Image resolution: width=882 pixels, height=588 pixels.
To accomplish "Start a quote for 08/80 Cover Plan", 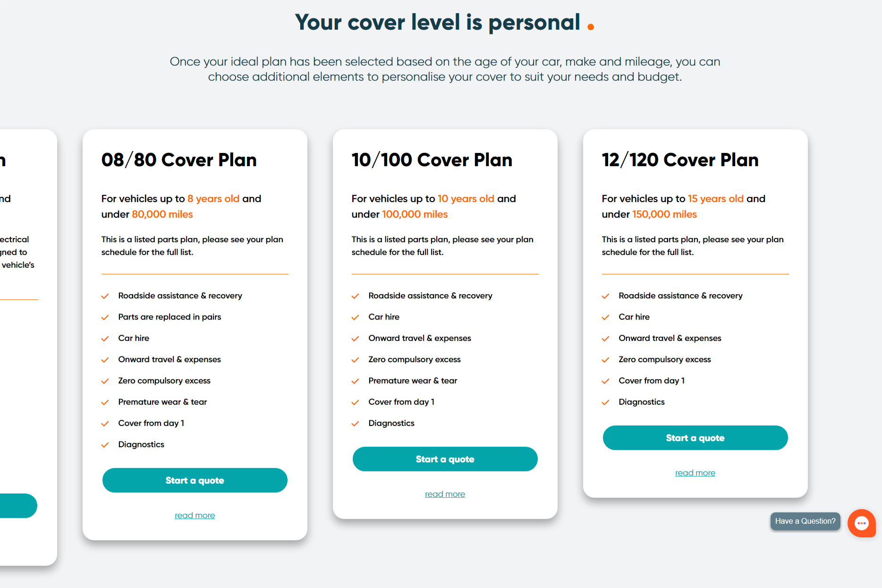I will pyautogui.click(x=195, y=480).
